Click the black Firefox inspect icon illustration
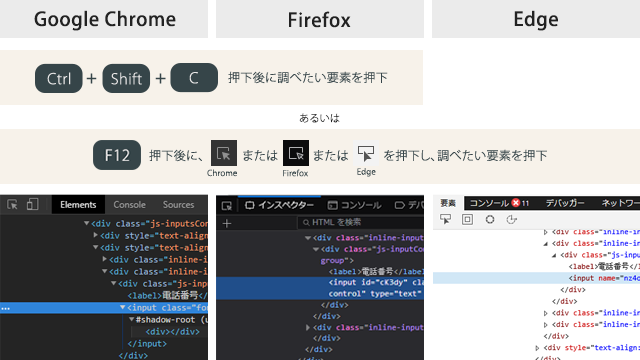Screen dimensions: 640x360 pyautogui.click(x=296, y=153)
